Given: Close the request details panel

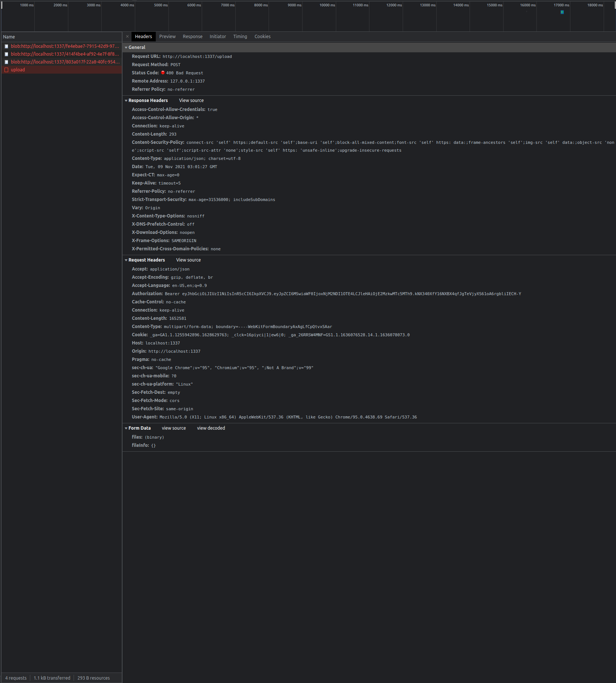Looking at the screenshot, I should 127,37.
